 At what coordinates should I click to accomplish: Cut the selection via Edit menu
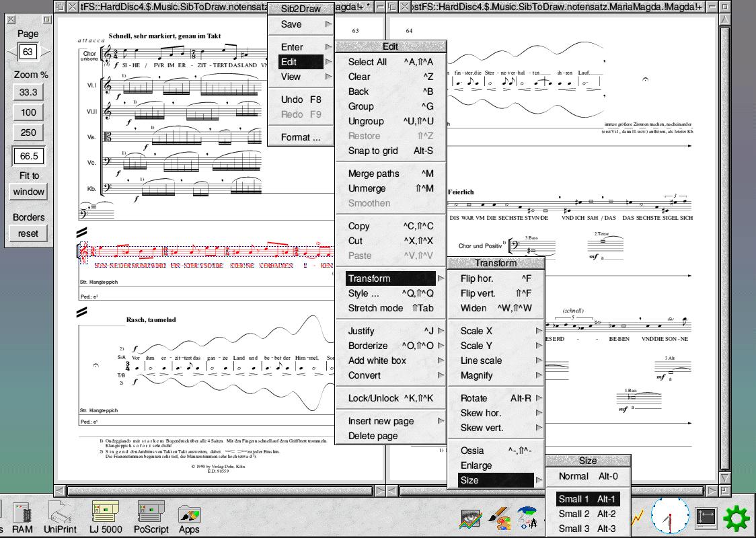[x=391, y=241]
